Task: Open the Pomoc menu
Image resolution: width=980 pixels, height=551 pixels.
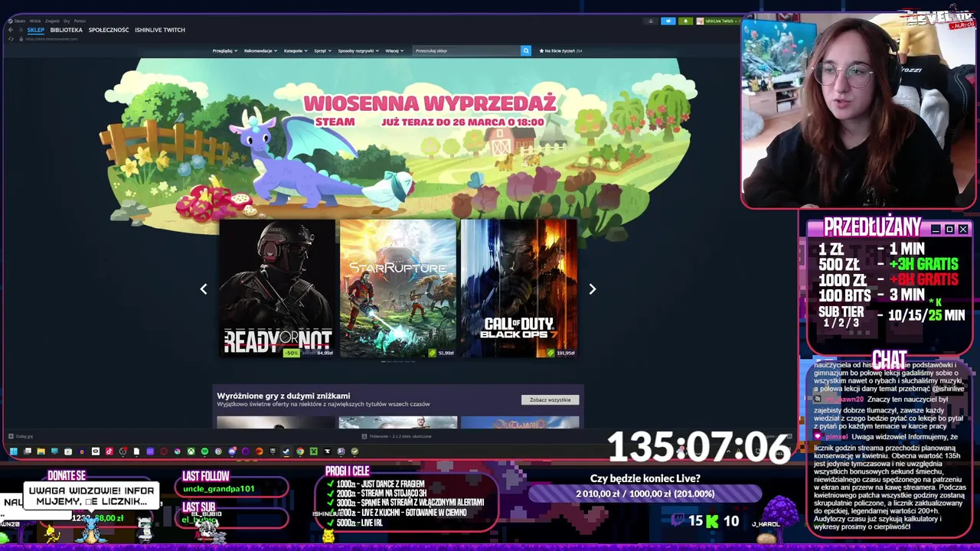Action: [80, 21]
